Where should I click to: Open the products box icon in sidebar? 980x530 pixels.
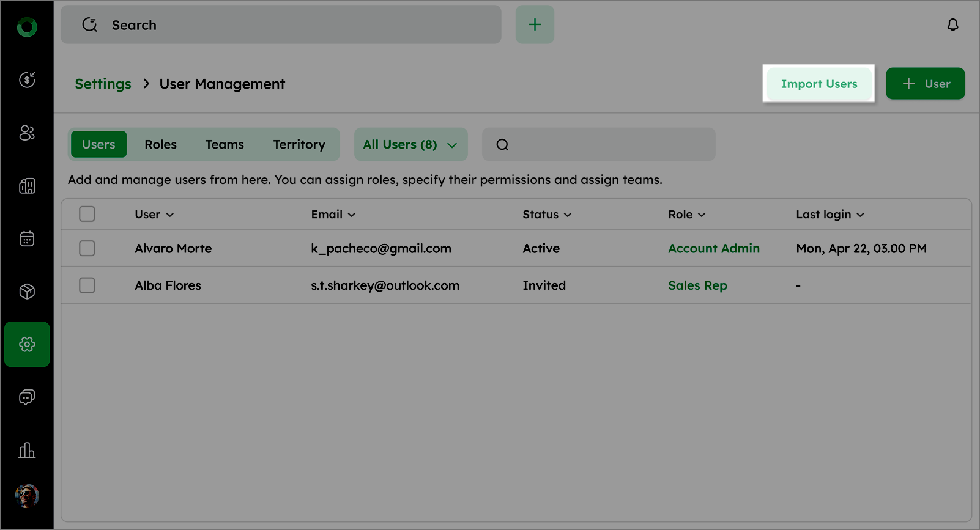click(x=27, y=292)
